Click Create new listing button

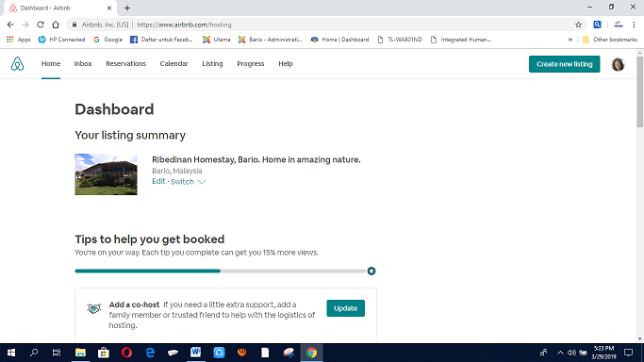(564, 64)
